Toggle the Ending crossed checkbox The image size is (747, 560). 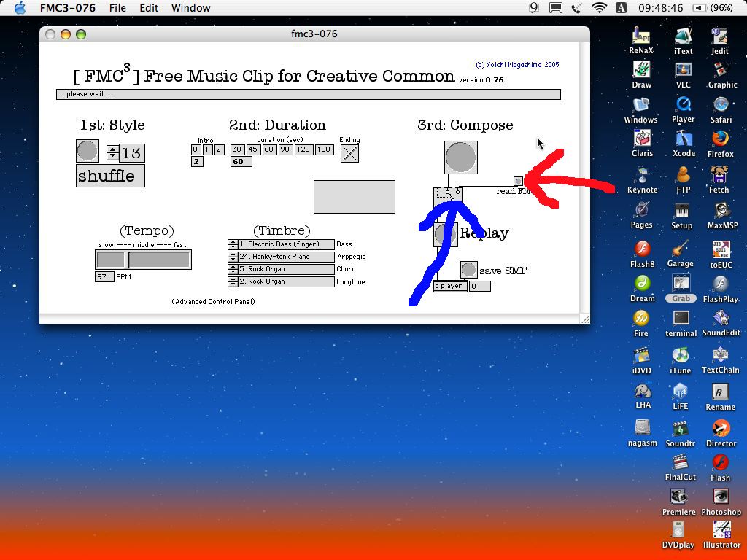click(x=349, y=153)
